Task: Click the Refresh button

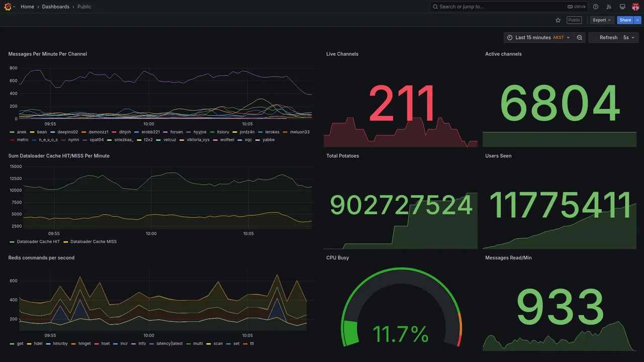Action: [608, 38]
